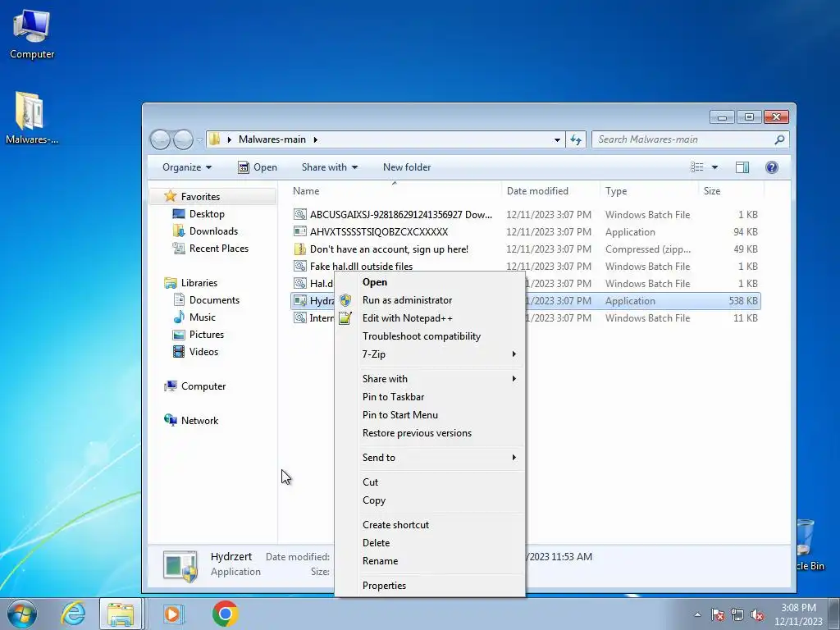840x630 pixels.
Task: Click the Favorites star icon
Action: tap(171, 196)
